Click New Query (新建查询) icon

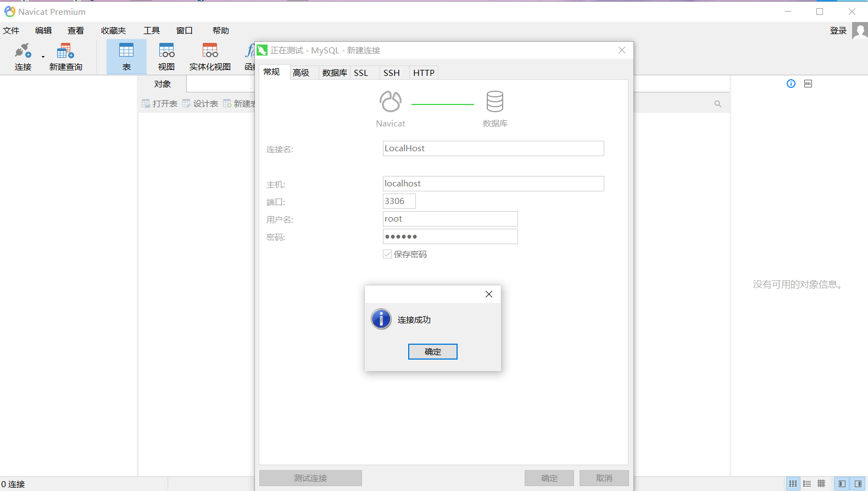click(x=65, y=57)
